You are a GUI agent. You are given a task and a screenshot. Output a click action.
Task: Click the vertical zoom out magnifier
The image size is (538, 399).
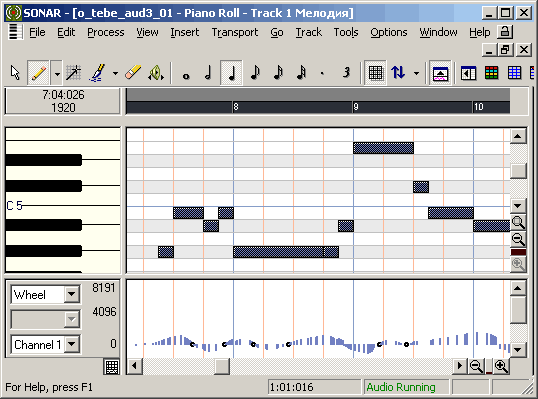(x=518, y=239)
